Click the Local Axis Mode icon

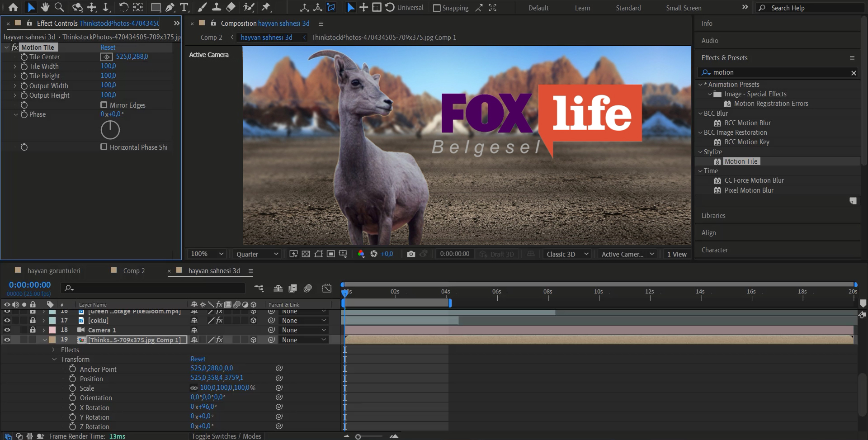pos(305,8)
